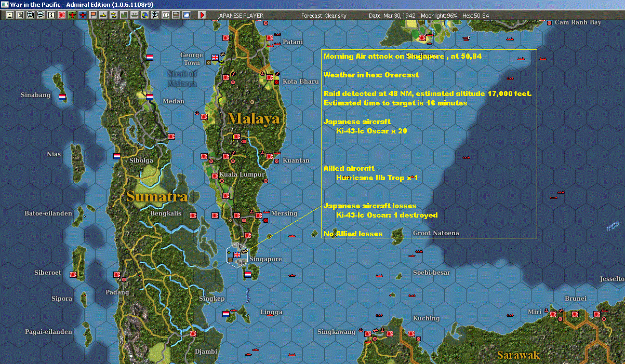Select the Japanese flag base at Kuantan
Screen dimensions: 625x364
click(270, 156)
